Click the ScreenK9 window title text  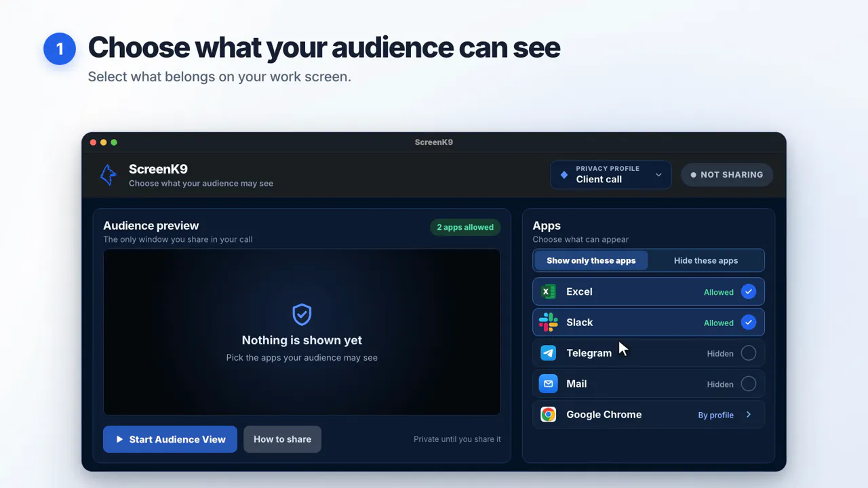pos(434,142)
